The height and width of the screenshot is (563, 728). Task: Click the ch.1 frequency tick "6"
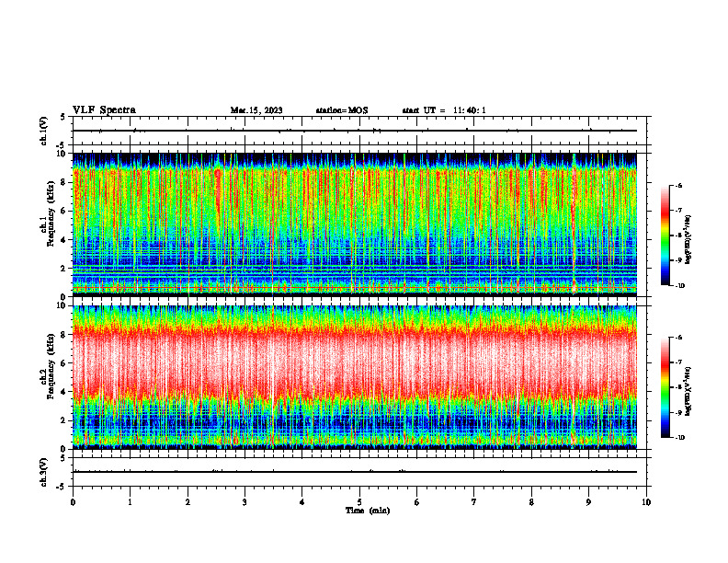[x=64, y=211]
